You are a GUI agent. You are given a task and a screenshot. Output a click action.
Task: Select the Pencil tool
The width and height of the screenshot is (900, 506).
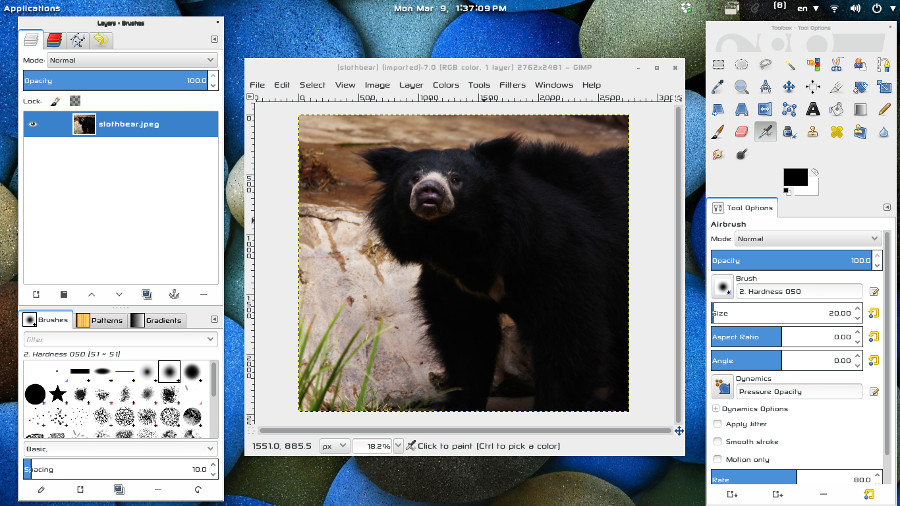(x=884, y=109)
